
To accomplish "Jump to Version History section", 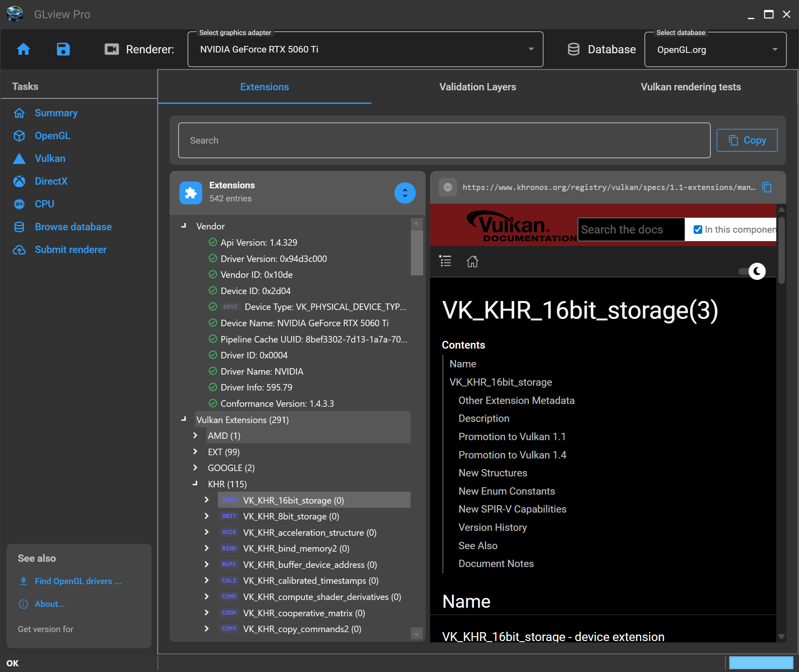I will click(493, 527).
